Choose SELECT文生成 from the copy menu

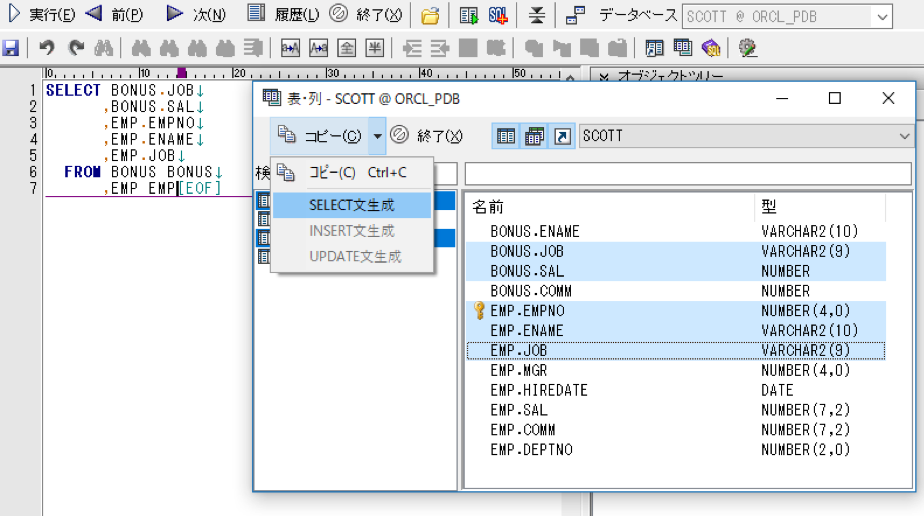coord(351,205)
